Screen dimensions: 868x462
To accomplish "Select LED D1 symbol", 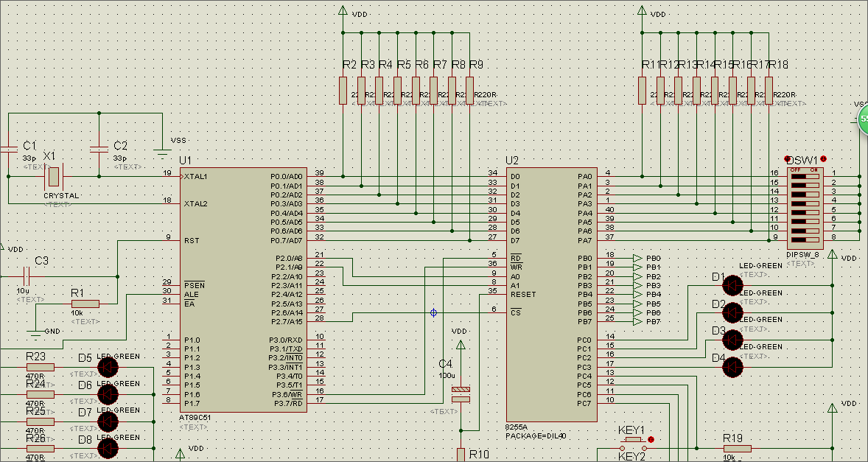I will [732, 285].
